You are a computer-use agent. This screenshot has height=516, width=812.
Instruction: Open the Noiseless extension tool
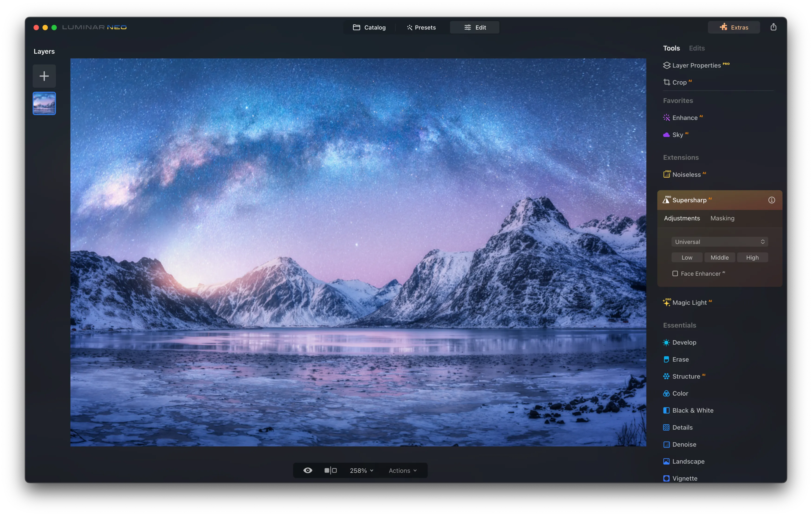click(x=686, y=174)
